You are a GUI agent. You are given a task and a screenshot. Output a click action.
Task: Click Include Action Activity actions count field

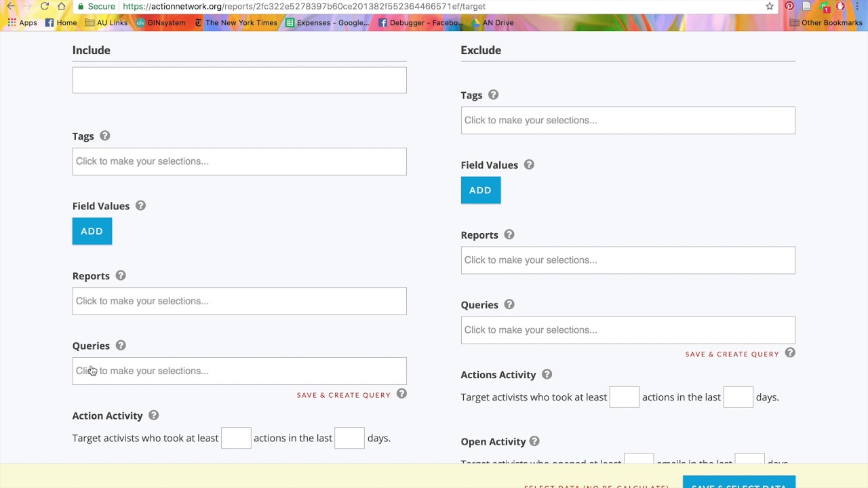coord(236,438)
